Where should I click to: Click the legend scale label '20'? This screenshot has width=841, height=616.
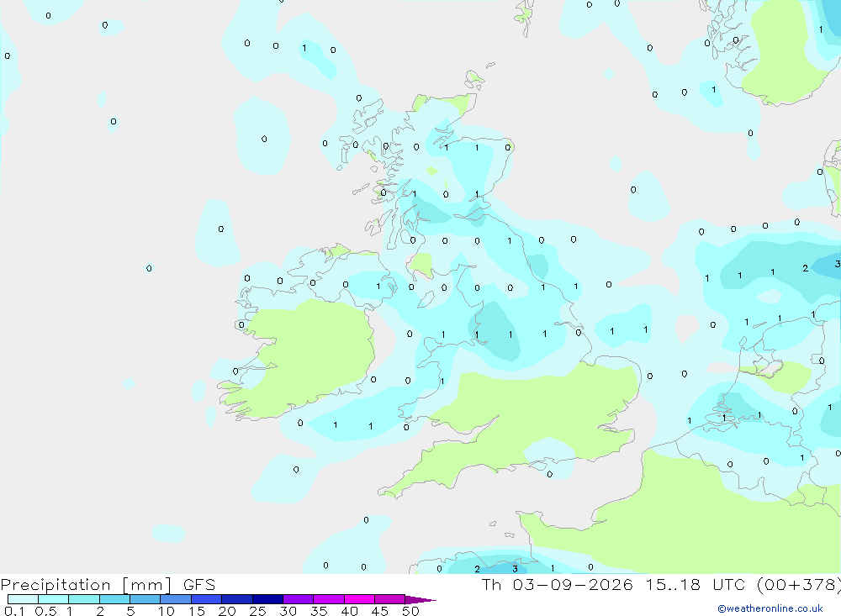[227, 611]
